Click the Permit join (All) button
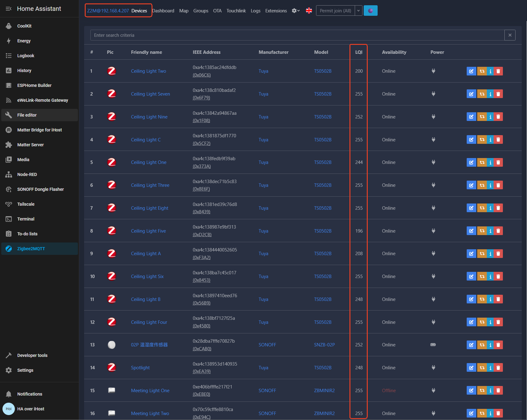The width and height of the screenshot is (527, 420). [x=336, y=11]
